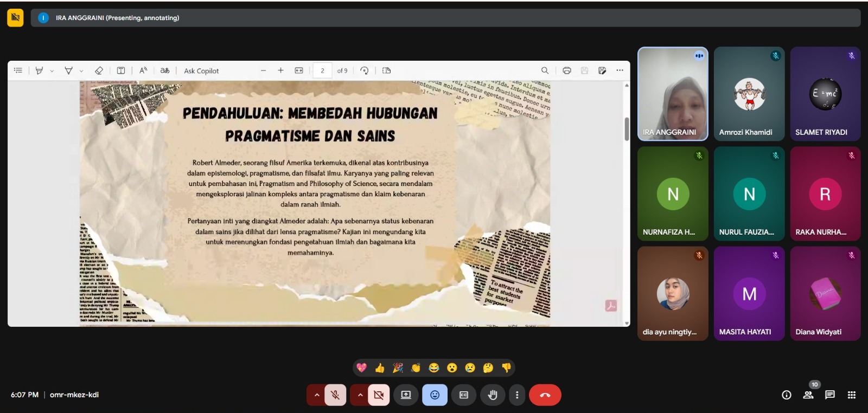Screen dimensions: 868x413
Task: Open the activities grid icon
Action: click(851, 395)
